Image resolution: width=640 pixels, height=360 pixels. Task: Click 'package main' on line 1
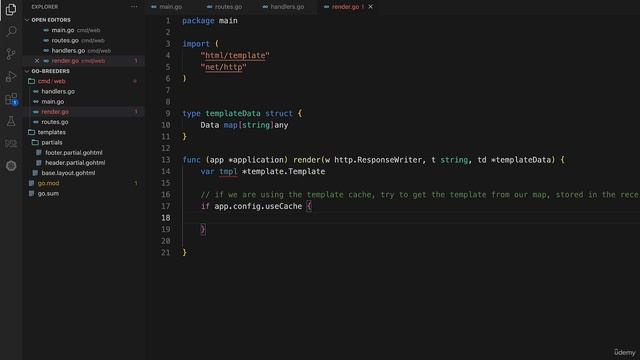coord(210,20)
